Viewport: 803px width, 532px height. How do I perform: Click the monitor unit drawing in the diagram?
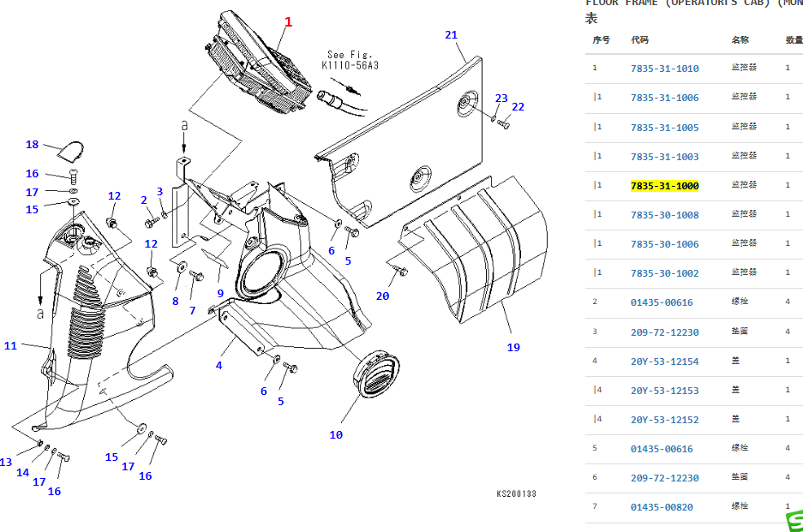click(258, 63)
